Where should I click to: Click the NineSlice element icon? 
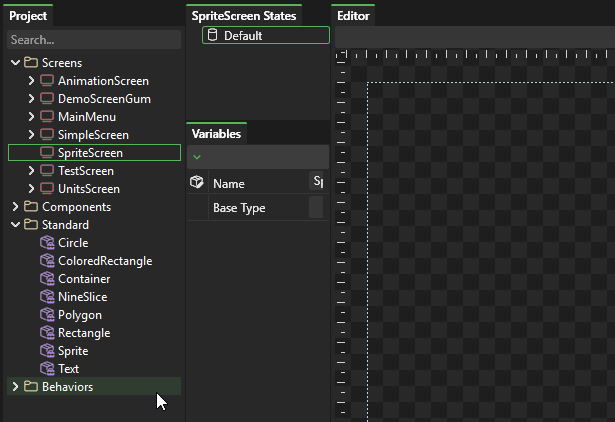[x=47, y=297]
